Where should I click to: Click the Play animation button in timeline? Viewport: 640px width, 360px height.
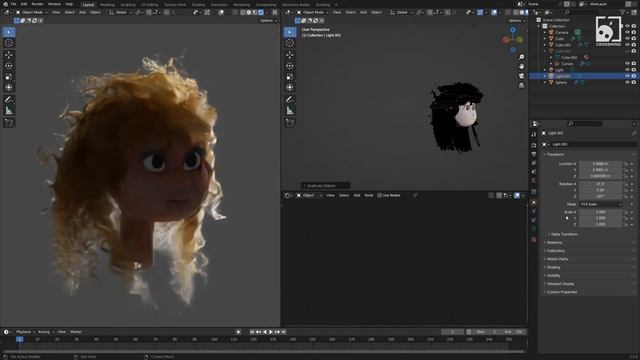271,332
